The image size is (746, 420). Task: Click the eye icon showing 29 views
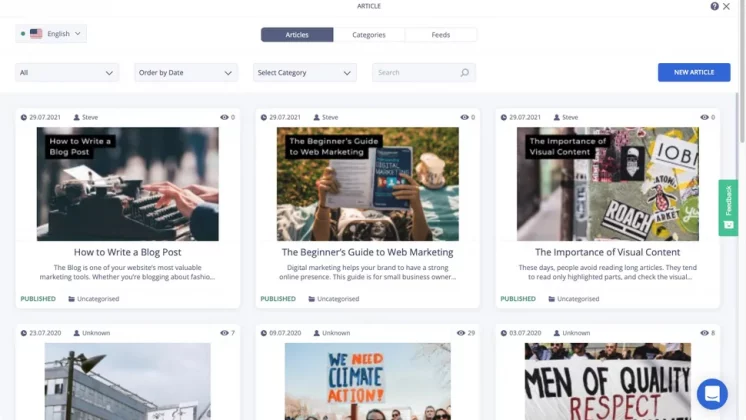[x=460, y=333]
